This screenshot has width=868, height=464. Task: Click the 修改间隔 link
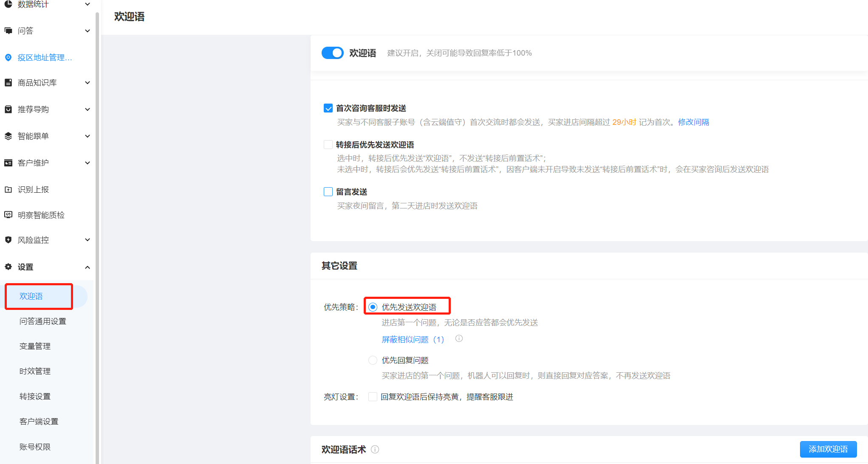click(x=693, y=122)
